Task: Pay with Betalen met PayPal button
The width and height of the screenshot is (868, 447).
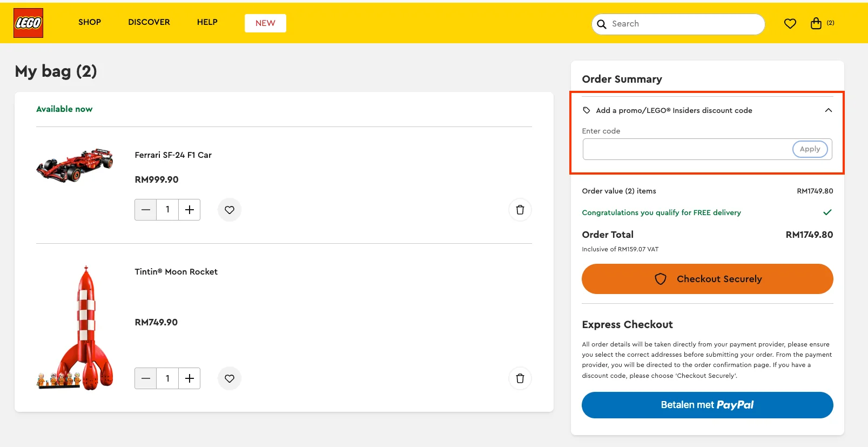Action: (x=707, y=405)
